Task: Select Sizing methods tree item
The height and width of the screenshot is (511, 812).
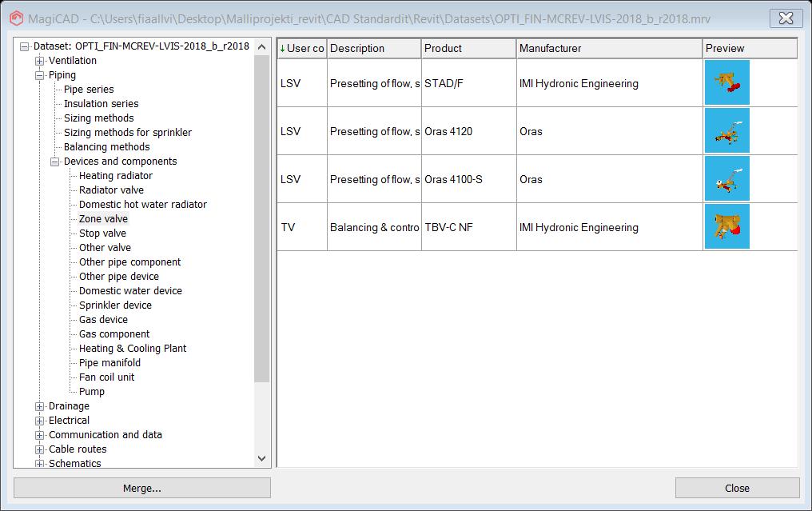Action: 98,118
